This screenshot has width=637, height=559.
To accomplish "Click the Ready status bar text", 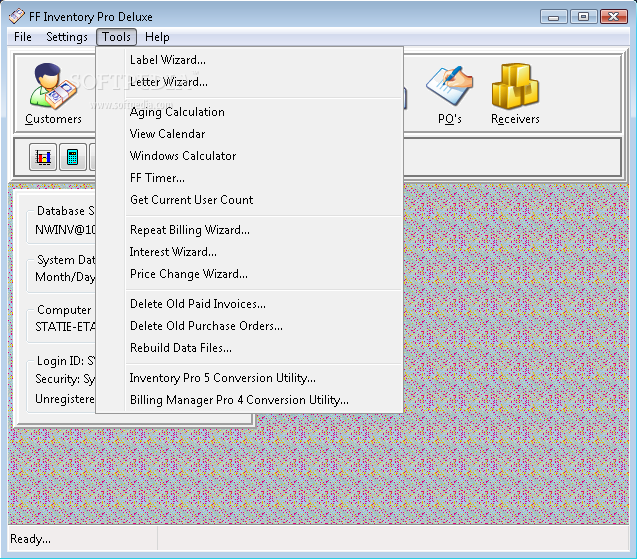I will tap(30, 539).
